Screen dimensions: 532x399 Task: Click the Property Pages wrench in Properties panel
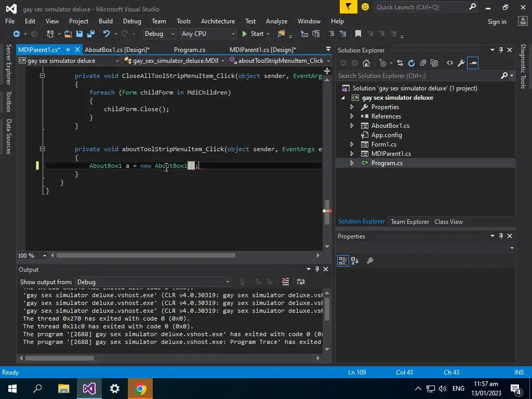coord(370,261)
